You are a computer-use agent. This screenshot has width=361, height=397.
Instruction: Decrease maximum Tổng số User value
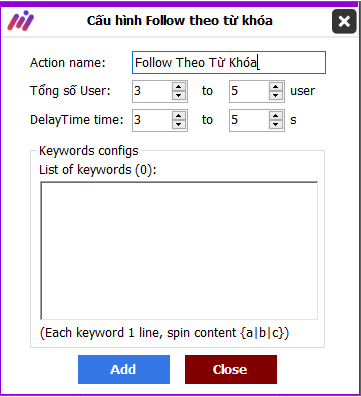(276, 95)
